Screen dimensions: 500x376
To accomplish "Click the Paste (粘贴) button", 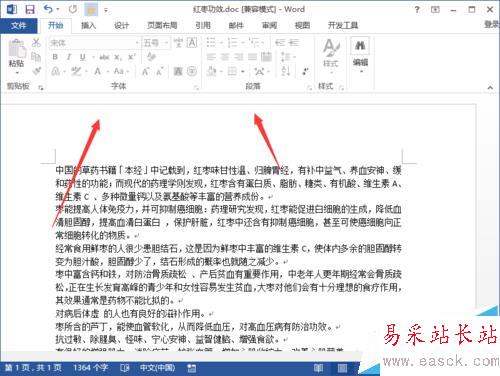I will pyautogui.click(x=17, y=56).
